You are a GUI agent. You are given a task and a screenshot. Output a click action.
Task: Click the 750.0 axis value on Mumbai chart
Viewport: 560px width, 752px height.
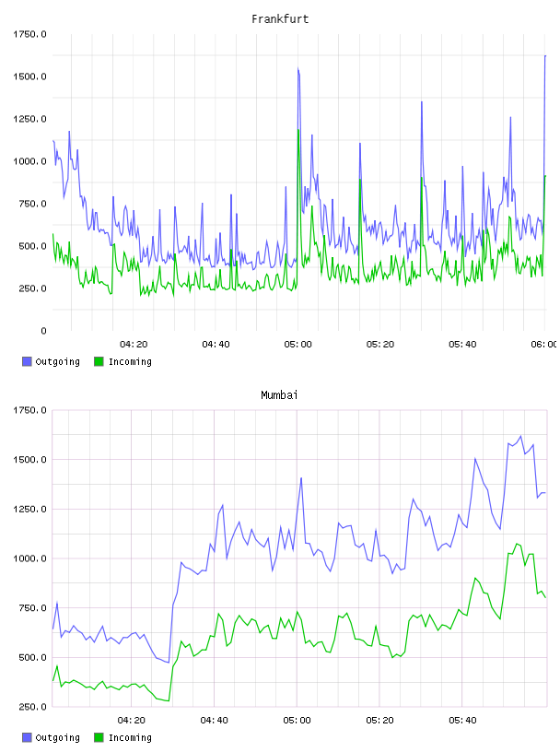pyautogui.click(x=32, y=608)
